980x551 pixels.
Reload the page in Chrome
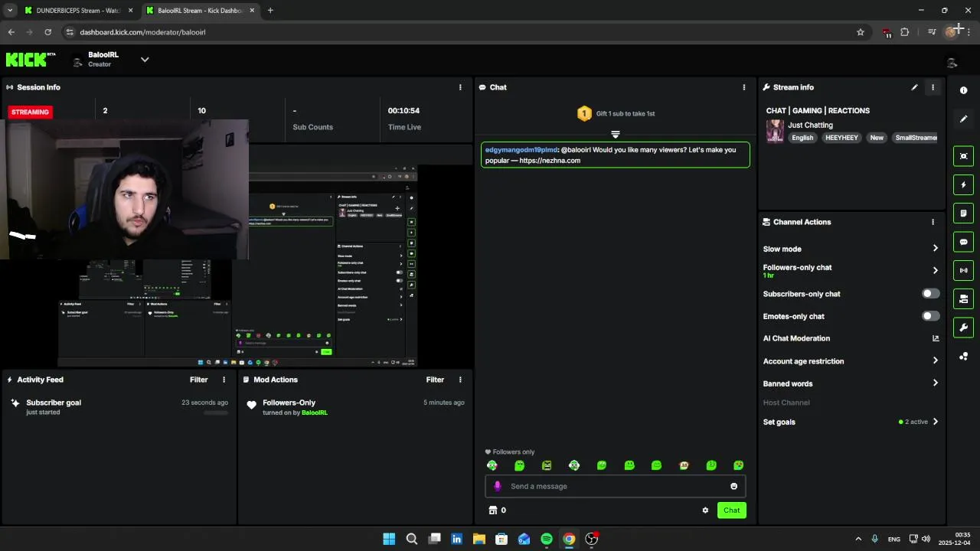(47, 32)
